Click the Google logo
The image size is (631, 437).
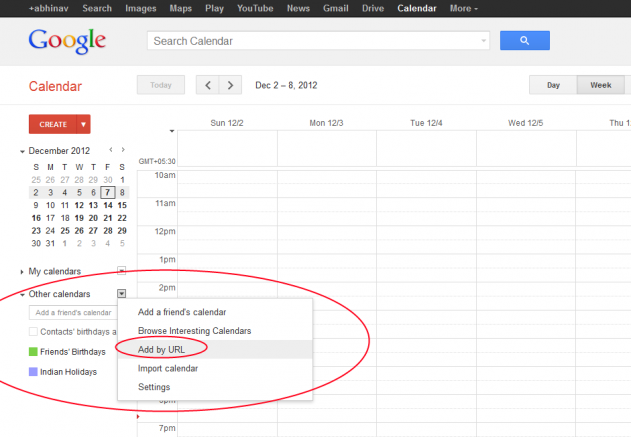coord(67,41)
